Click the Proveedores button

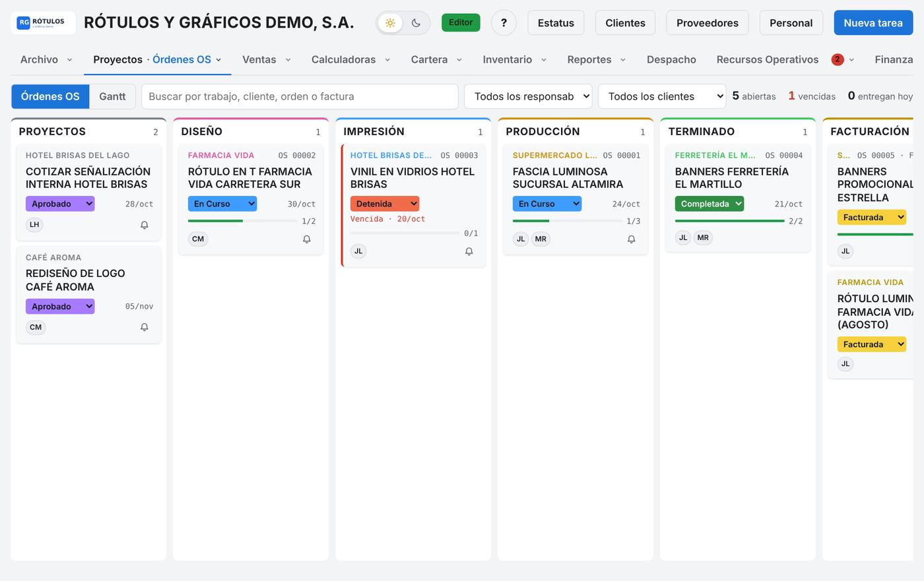point(708,23)
